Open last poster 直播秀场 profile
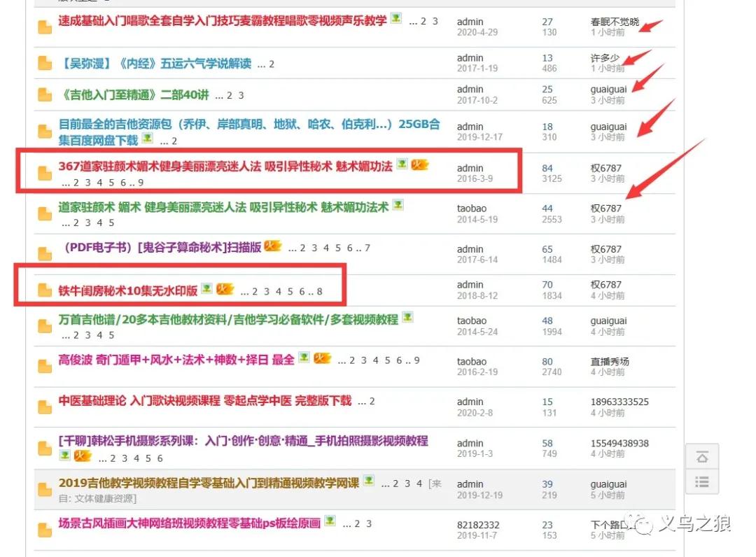Image resolution: width=756 pixels, height=557 pixels. tap(610, 362)
